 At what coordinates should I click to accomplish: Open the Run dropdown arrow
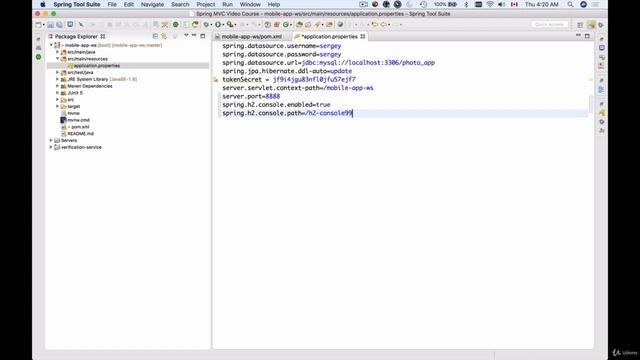click(x=223, y=25)
